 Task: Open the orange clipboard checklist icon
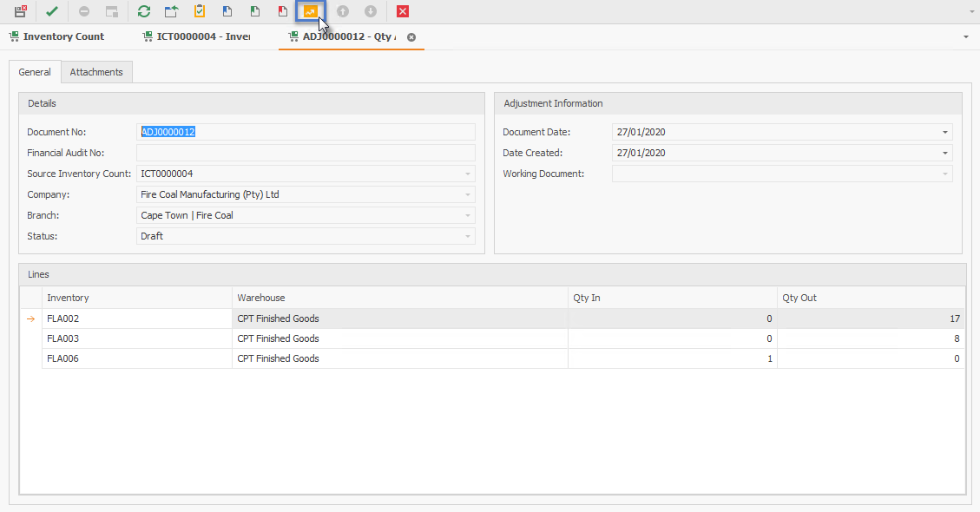198,11
